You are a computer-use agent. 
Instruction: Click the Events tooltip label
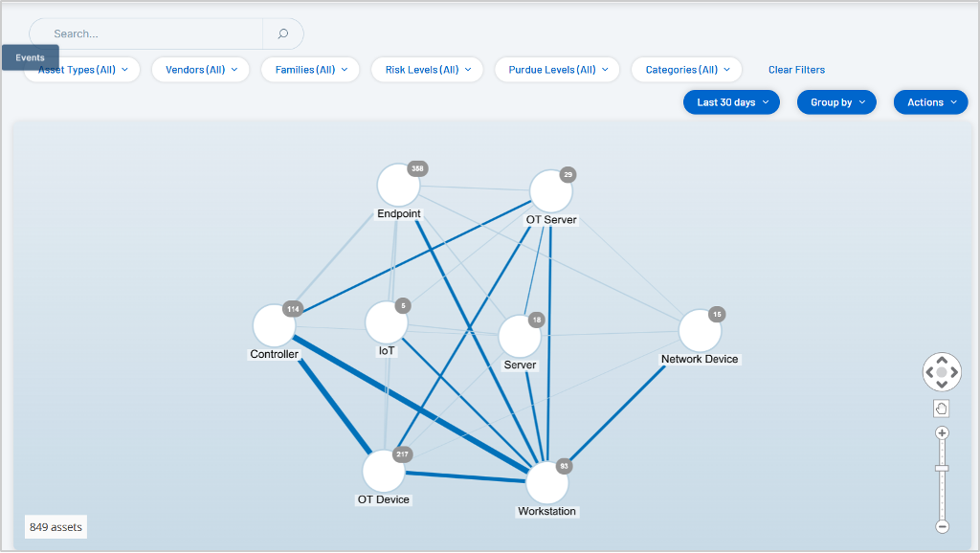pyautogui.click(x=30, y=57)
